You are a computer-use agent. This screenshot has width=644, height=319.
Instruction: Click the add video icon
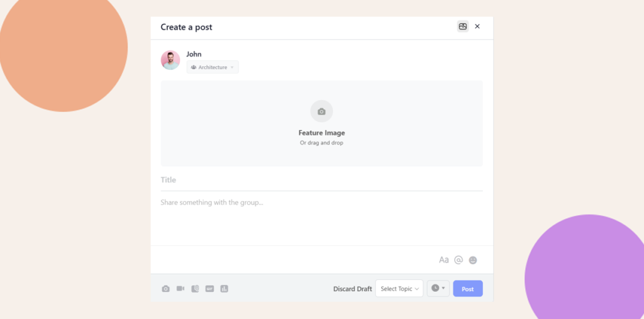pyautogui.click(x=180, y=289)
